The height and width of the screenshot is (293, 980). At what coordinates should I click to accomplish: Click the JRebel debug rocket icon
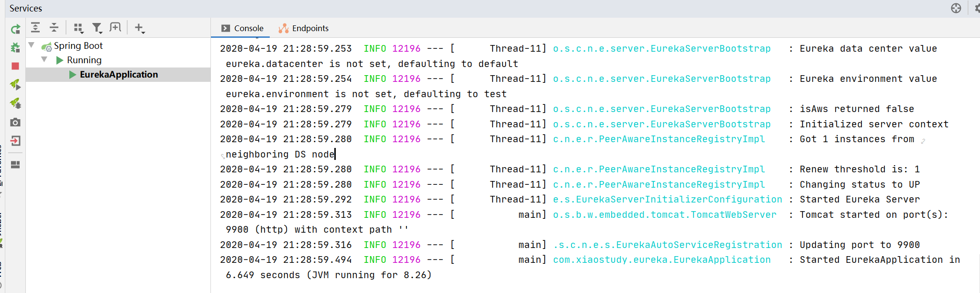(15, 103)
